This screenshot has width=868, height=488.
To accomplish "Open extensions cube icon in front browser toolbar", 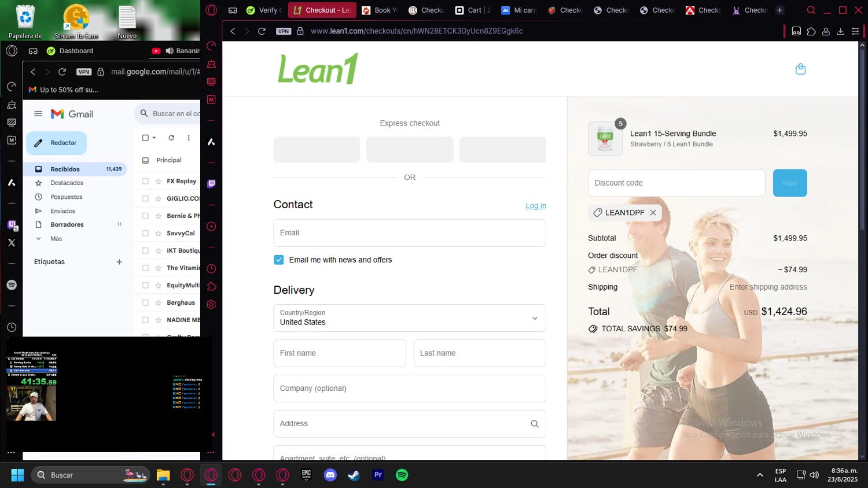I will (x=811, y=31).
